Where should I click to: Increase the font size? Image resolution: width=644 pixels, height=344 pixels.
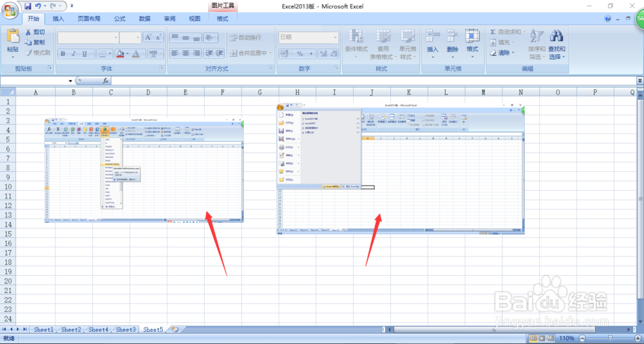click(x=148, y=37)
